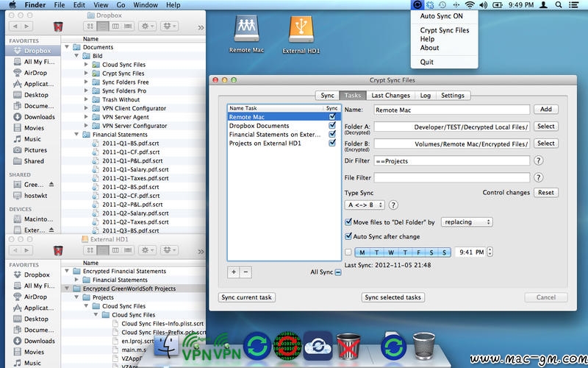Collapse Encrypted GreenWorldSoft Projects folder

67,289
